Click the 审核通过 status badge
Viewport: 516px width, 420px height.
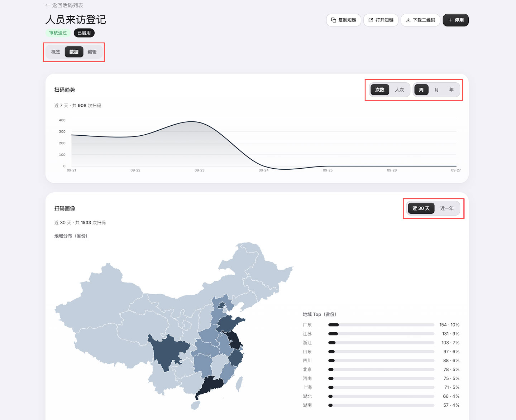tap(58, 33)
